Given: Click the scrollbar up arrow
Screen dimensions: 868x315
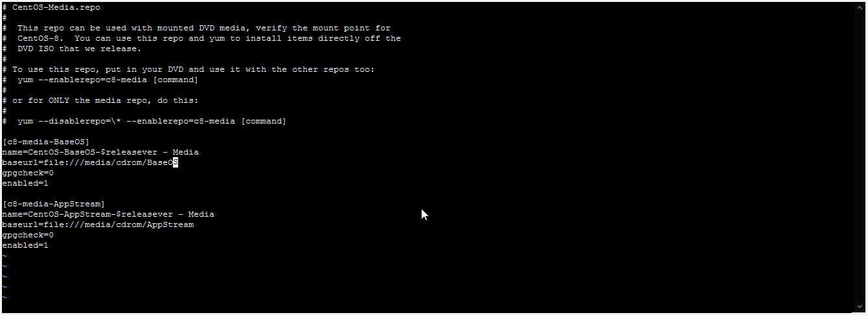Looking at the screenshot, I should point(861,7).
